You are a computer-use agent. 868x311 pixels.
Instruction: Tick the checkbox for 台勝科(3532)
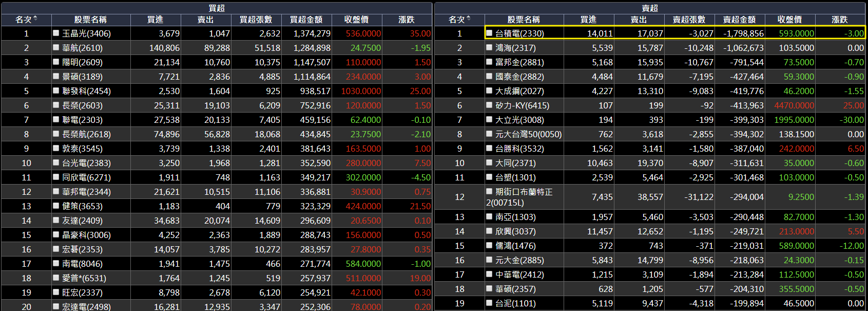pos(489,148)
